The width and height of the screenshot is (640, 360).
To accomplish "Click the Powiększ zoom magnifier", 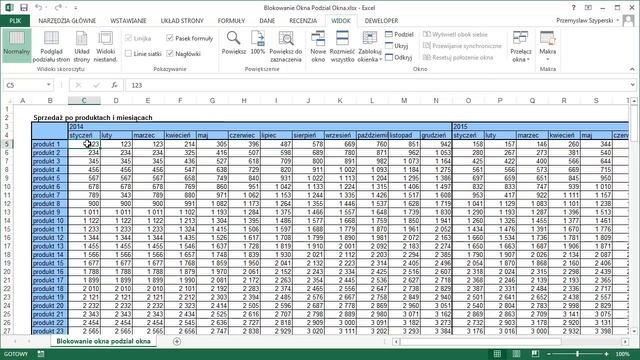I will pos(233,43).
